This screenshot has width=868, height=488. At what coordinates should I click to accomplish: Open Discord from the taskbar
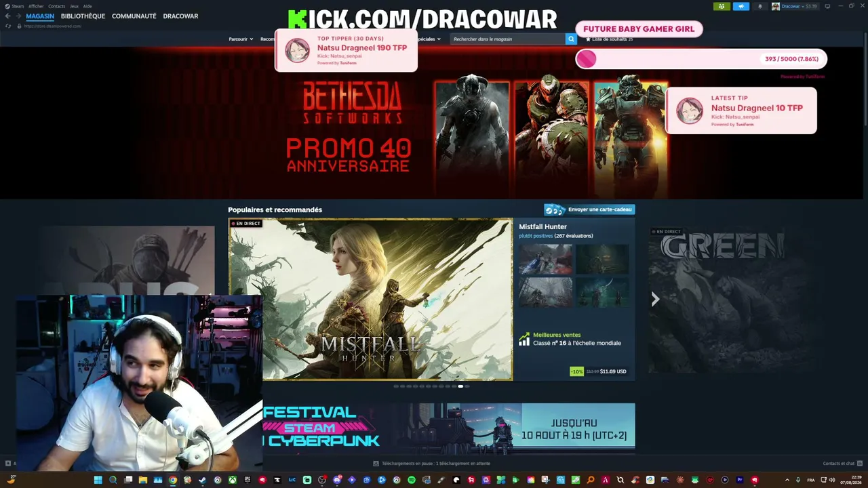[337, 480]
